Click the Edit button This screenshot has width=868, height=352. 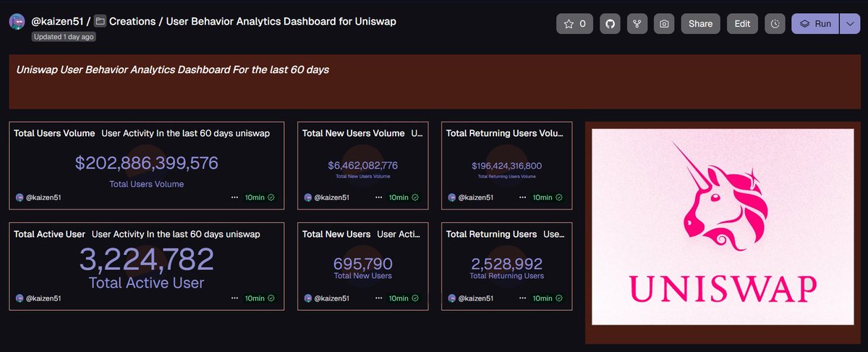(x=742, y=24)
